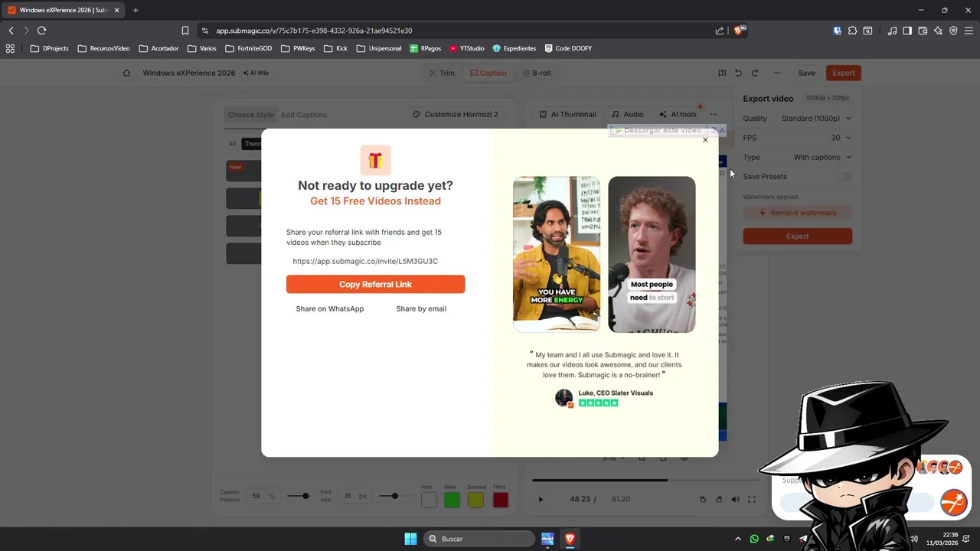Pick the yellow Second color swatch
Screen dimensions: 980x551
coord(475,500)
